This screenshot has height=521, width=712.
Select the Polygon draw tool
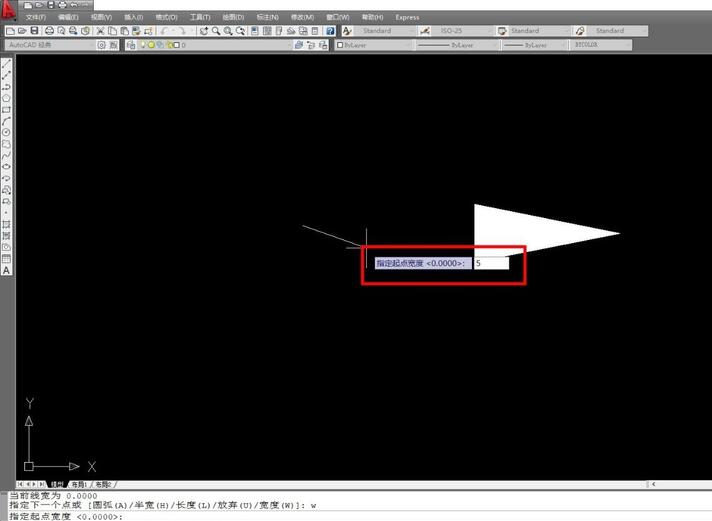(x=6, y=97)
